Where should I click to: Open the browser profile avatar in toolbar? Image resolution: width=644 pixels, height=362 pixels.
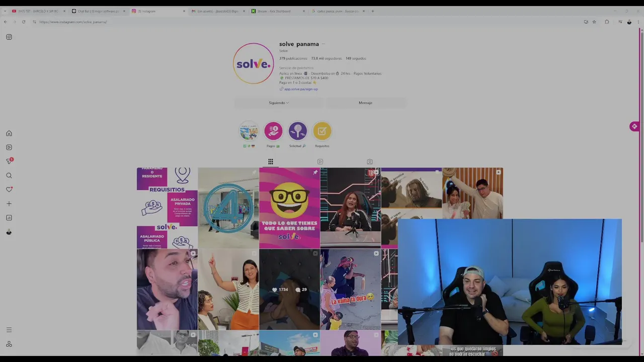coord(629,22)
